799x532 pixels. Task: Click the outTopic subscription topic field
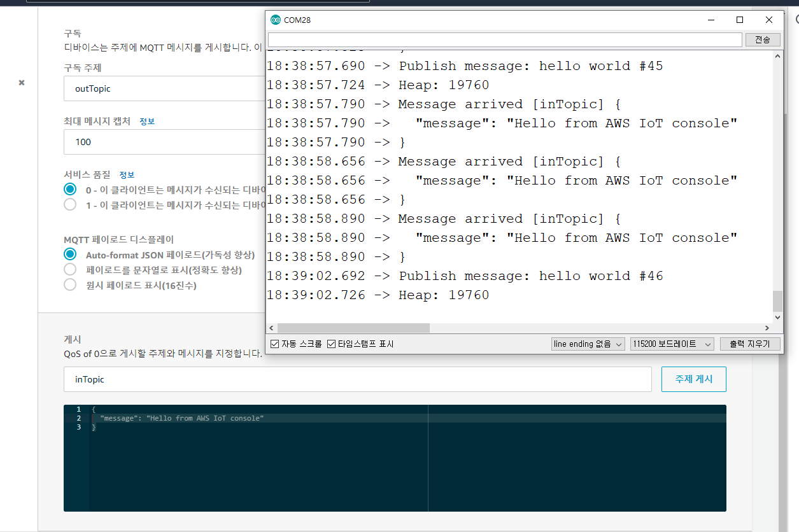[x=164, y=88]
